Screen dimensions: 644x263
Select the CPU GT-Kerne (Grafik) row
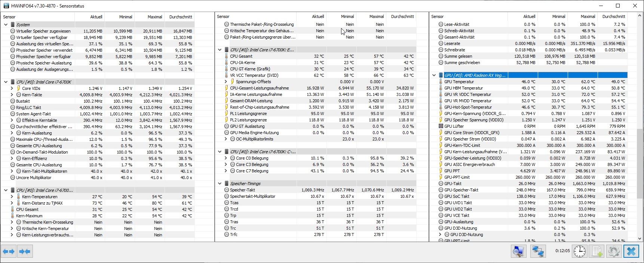[316, 69]
